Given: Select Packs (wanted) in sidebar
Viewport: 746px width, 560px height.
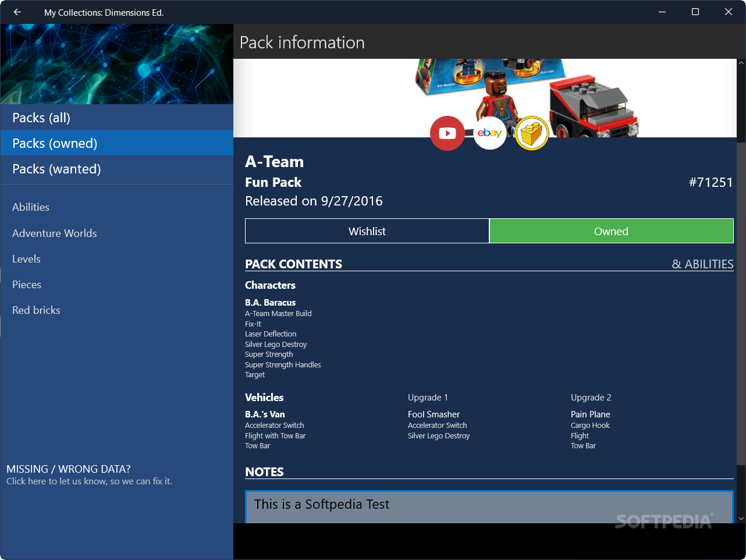Looking at the screenshot, I should [x=116, y=169].
